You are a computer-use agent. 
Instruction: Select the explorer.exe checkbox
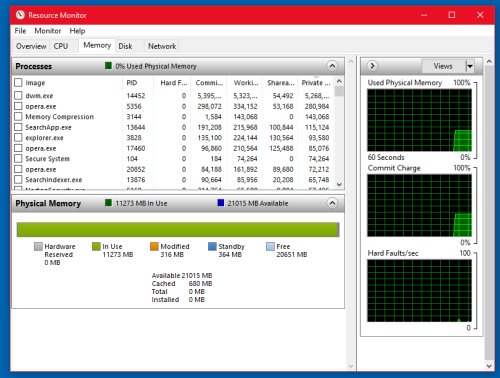tap(18, 138)
